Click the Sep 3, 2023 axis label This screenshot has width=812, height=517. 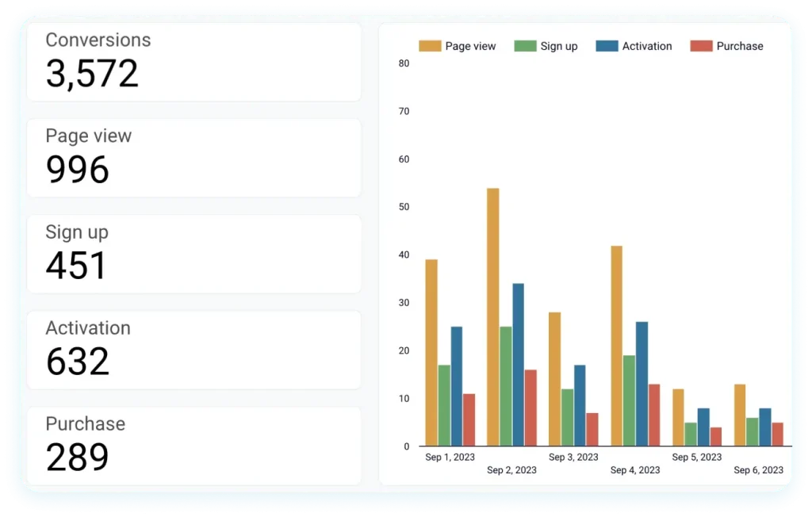573,457
